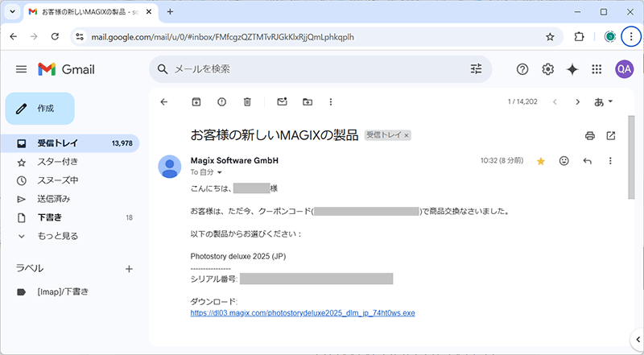The width and height of the screenshot is (644, 355).
Task: Move email to a folder icon
Action: coord(308,102)
